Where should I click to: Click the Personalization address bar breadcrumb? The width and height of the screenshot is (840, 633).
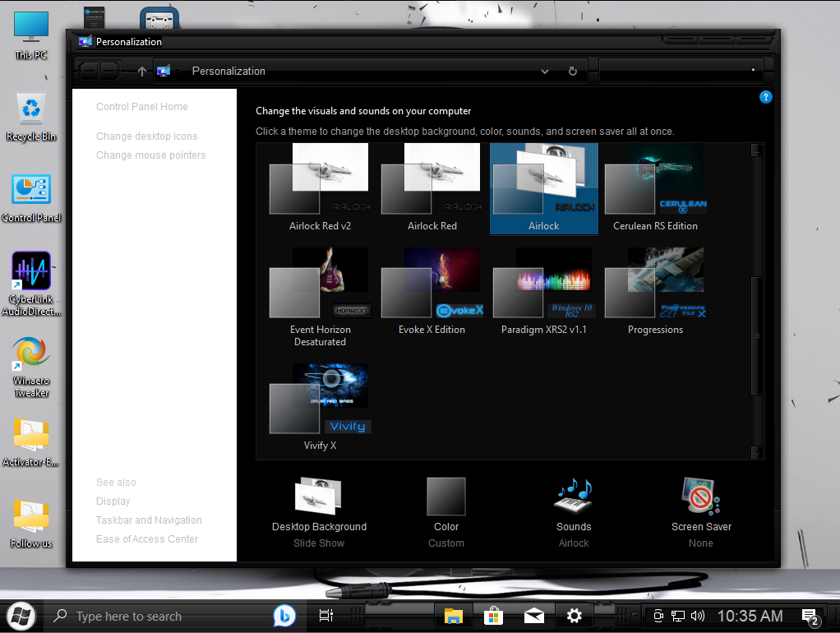[x=228, y=71]
